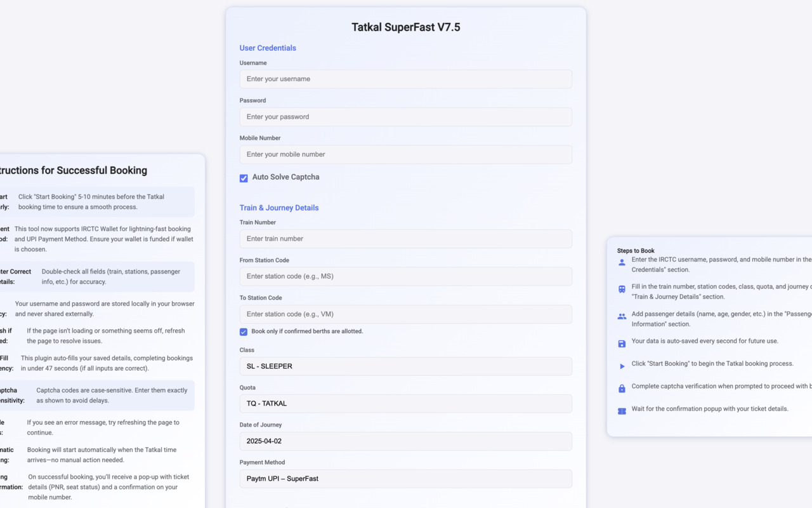Select the Train & Journey Details heading
The image size is (812, 508).
[x=279, y=208]
